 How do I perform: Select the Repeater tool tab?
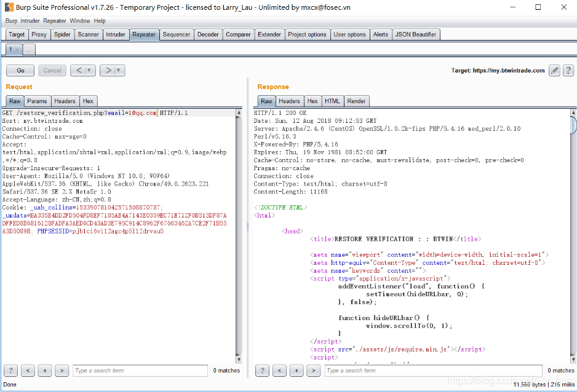click(144, 34)
